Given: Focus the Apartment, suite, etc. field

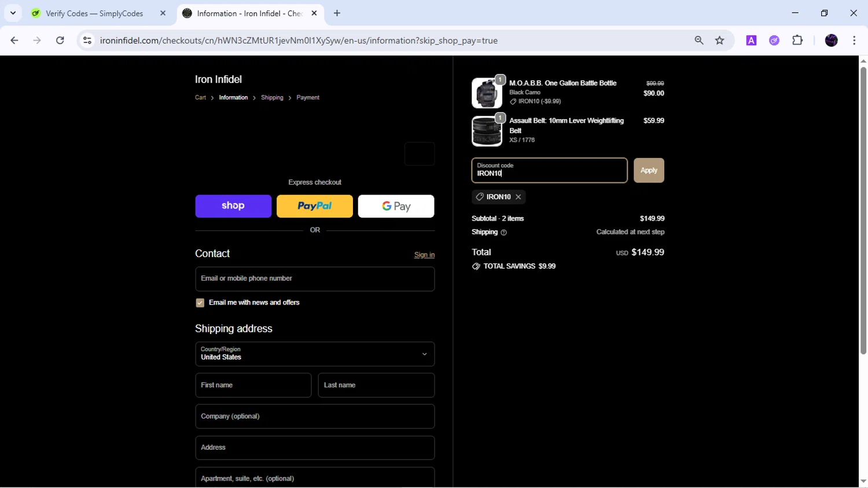Looking at the screenshot, I should [x=315, y=478].
